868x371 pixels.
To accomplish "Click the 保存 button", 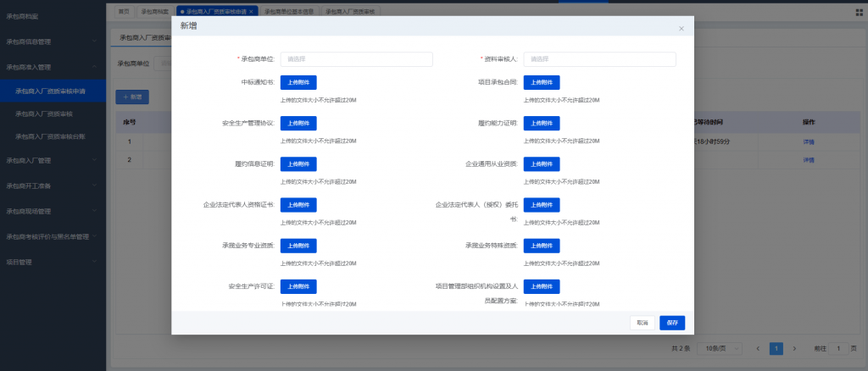I will [x=671, y=323].
